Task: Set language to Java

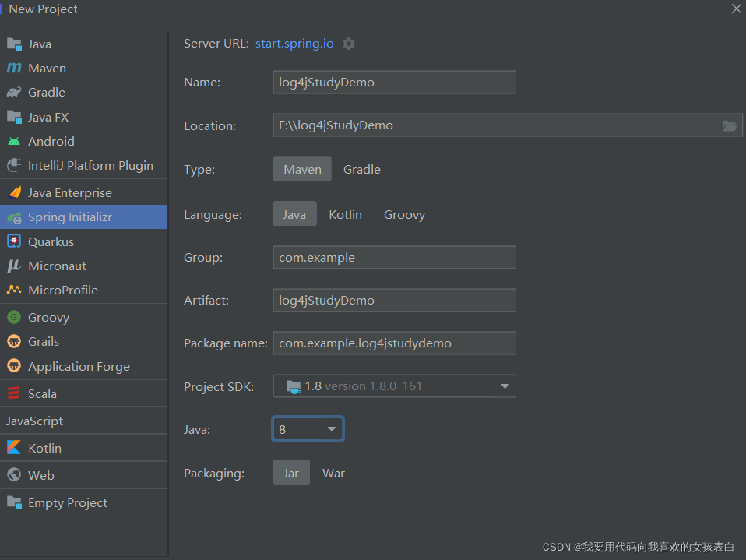Action: click(x=294, y=214)
